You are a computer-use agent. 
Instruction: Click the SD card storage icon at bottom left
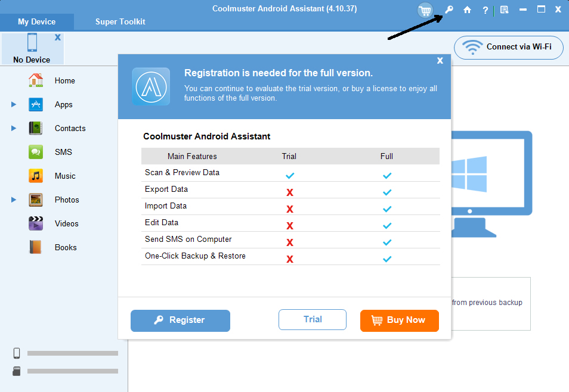[17, 371]
